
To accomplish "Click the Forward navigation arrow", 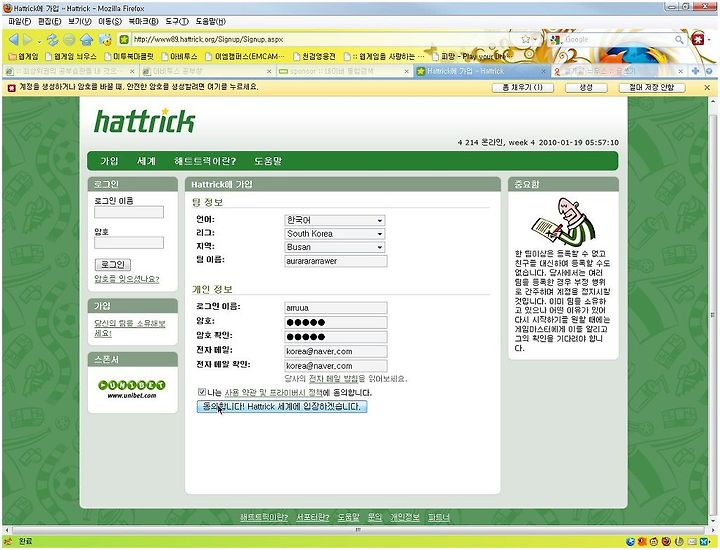I will click(x=28, y=39).
